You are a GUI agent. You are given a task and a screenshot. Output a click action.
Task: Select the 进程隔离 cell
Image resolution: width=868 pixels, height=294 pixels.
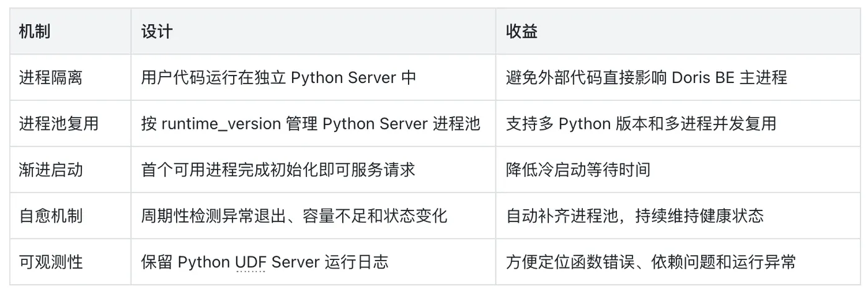point(70,77)
